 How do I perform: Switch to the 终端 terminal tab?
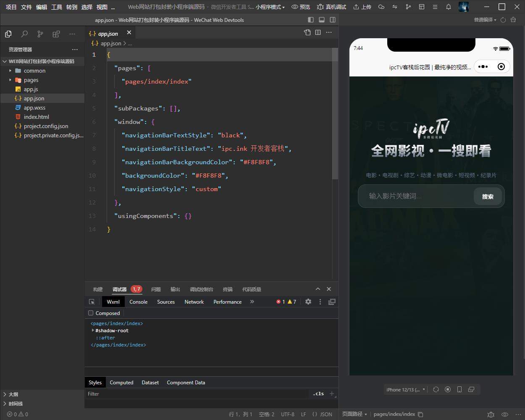click(x=228, y=289)
